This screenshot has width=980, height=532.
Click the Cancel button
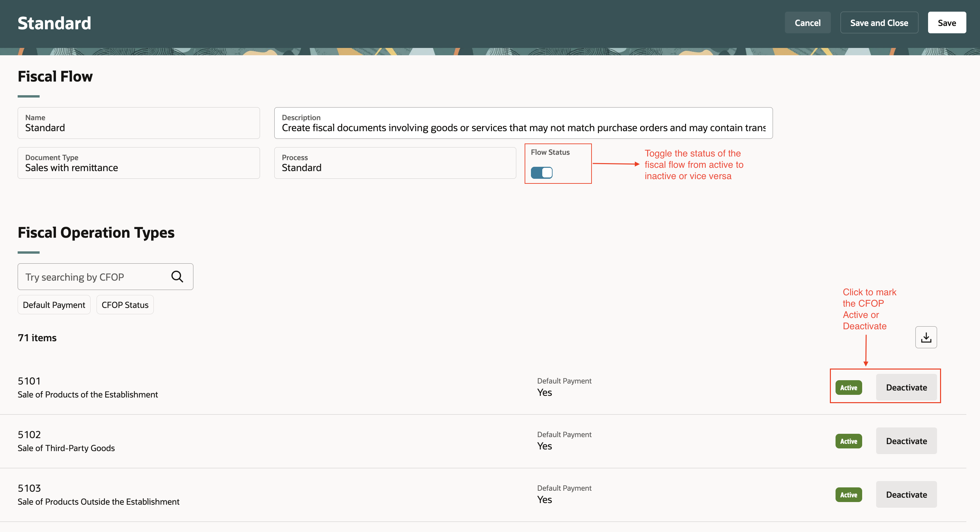click(x=807, y=23)
